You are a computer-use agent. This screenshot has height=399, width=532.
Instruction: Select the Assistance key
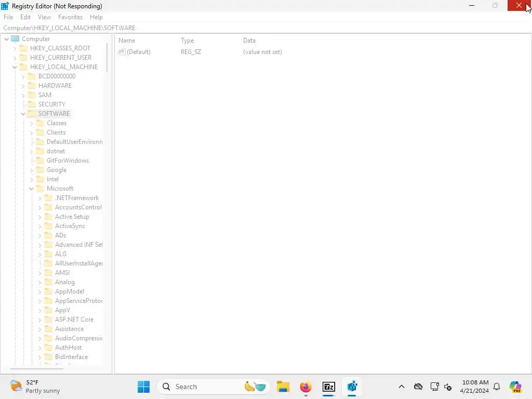69,328
